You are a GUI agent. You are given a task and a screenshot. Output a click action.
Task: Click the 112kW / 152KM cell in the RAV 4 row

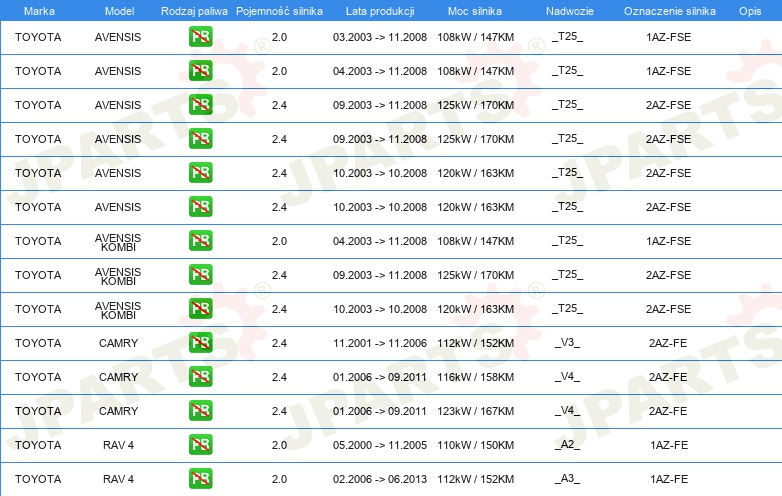point(475,479)
